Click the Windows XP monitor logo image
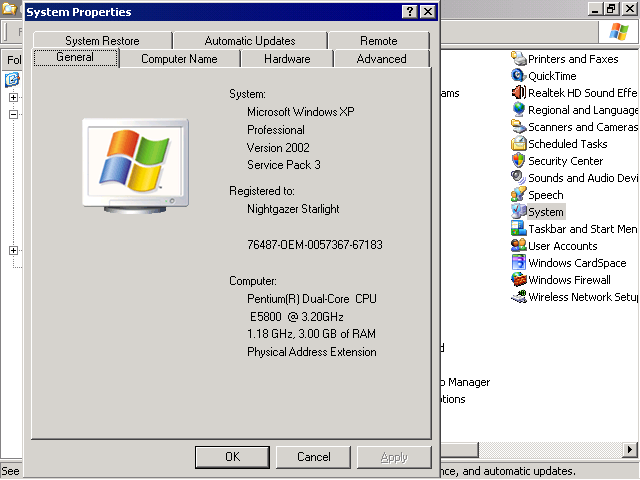Viewport: 640px width, 480px height. point(136,166)
